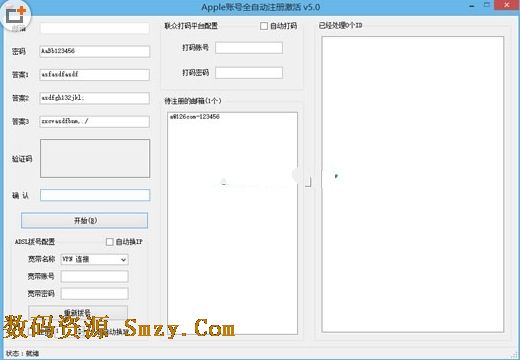
Task: Click the app logo icon in title bar
Action: (16, 15)
